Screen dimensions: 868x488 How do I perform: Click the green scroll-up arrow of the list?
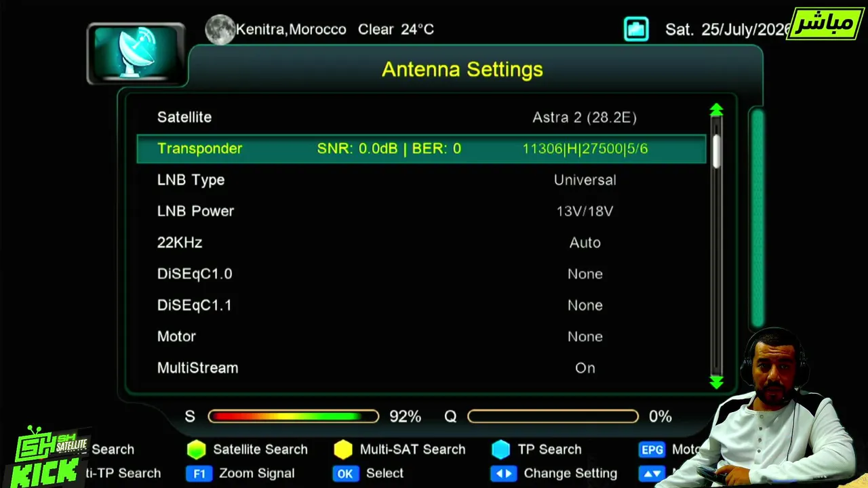pos(716,110)
